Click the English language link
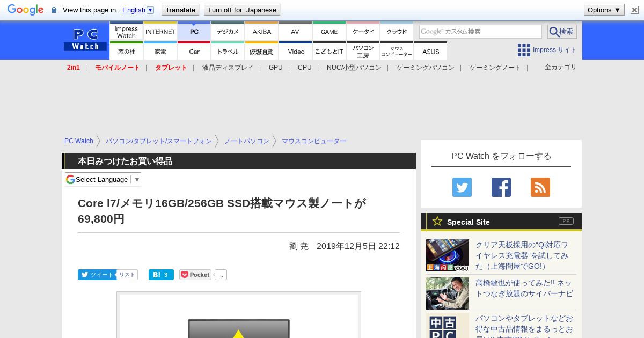The height and width of the screenshot is (338, 644). point(134,10)
